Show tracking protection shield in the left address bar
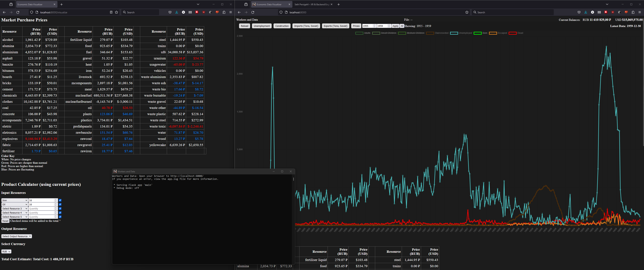This screenshot has height=270, width=644. (x=31, y=12)
